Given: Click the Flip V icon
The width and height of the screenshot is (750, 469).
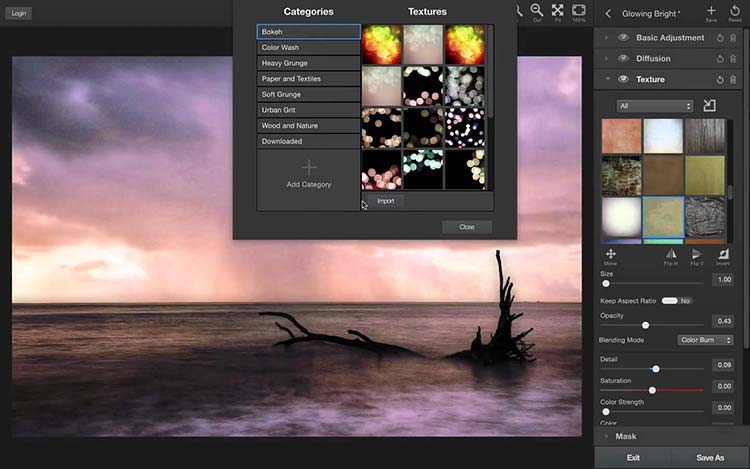Looking at the screenshot, I should coord(697,254).
